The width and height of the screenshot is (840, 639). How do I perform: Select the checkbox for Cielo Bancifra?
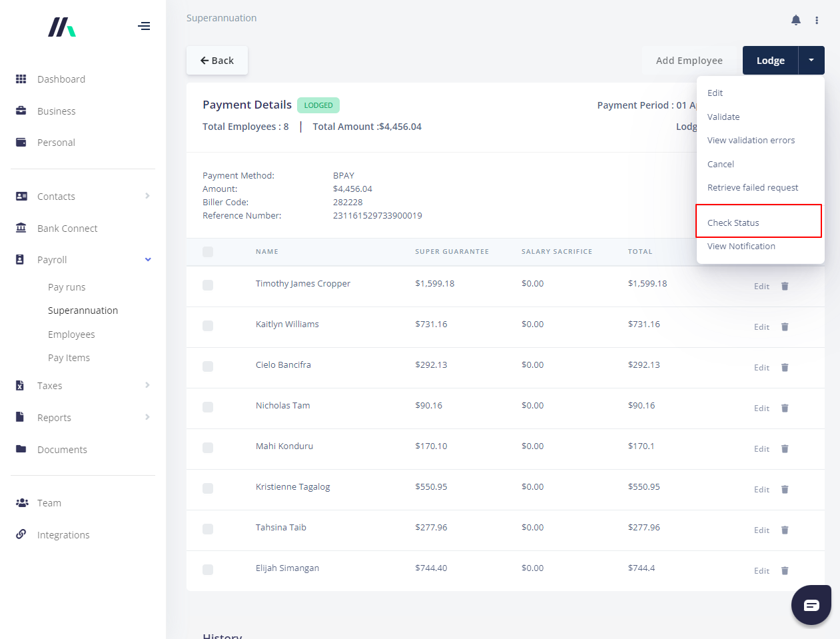click(208, 366)
